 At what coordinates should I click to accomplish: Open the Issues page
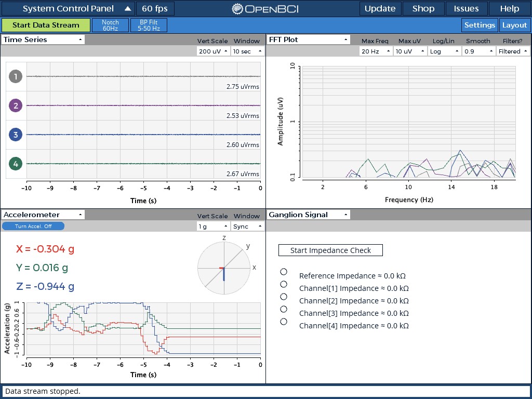tap(467, 9)
